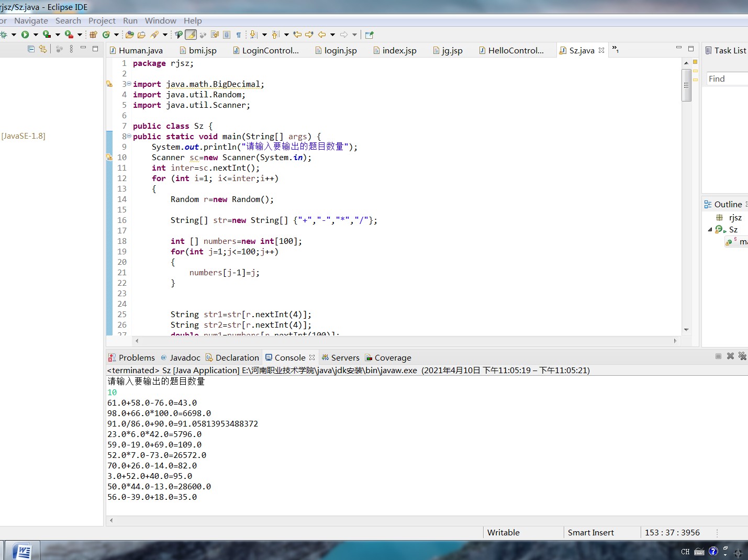
Task: Click the Forward navigation arrow icon
Action: coord(344,35)
